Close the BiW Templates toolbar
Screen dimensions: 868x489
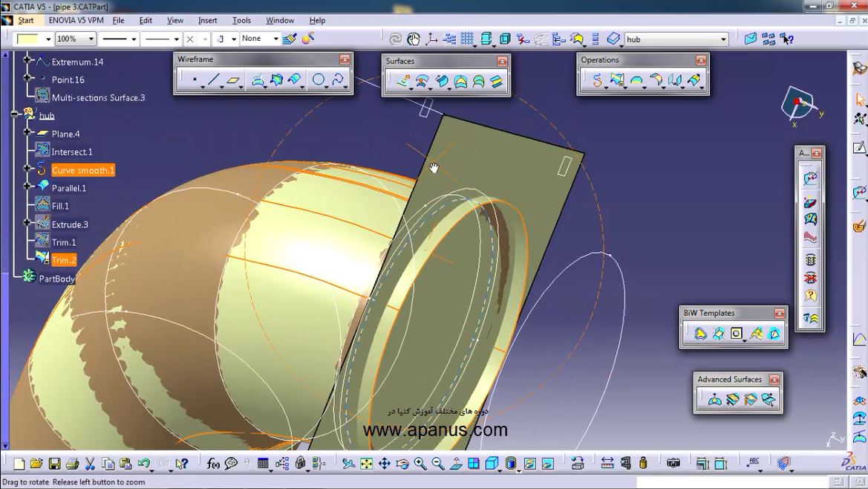(779, 314)
